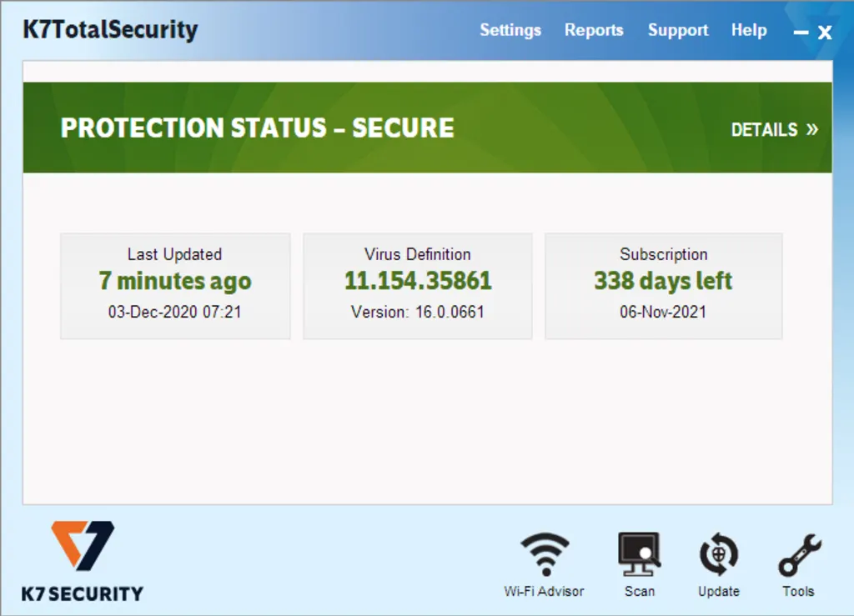This screenshot has height=616, width=854.
Task: Open the Support menu item
Action: [x=678, y=30]
